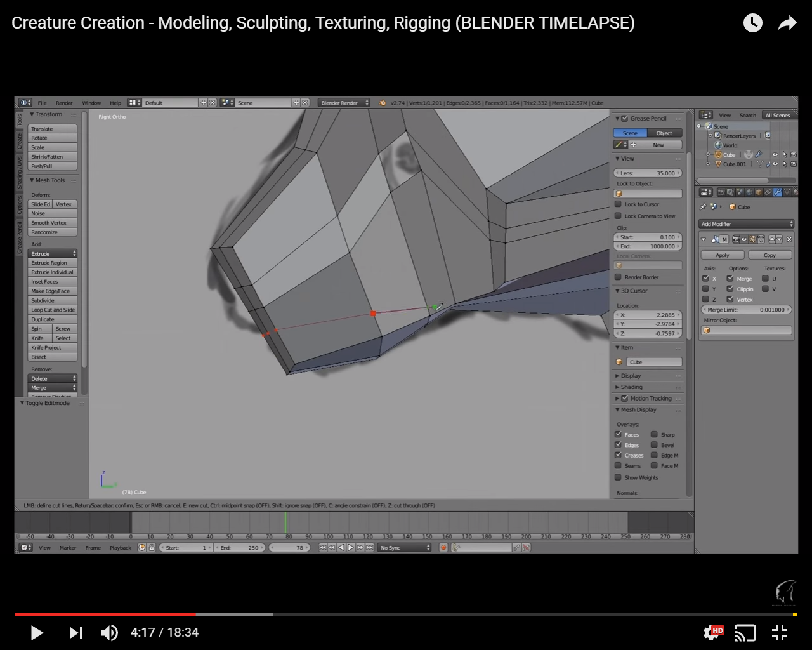Disable the Faces overlay checkbox

(x=618, y=435)
